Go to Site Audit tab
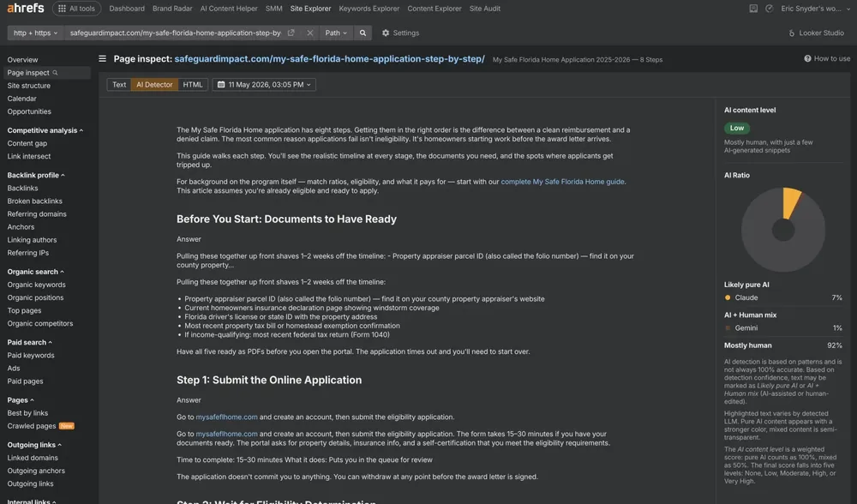857x504 pixels. click(485, 9)
